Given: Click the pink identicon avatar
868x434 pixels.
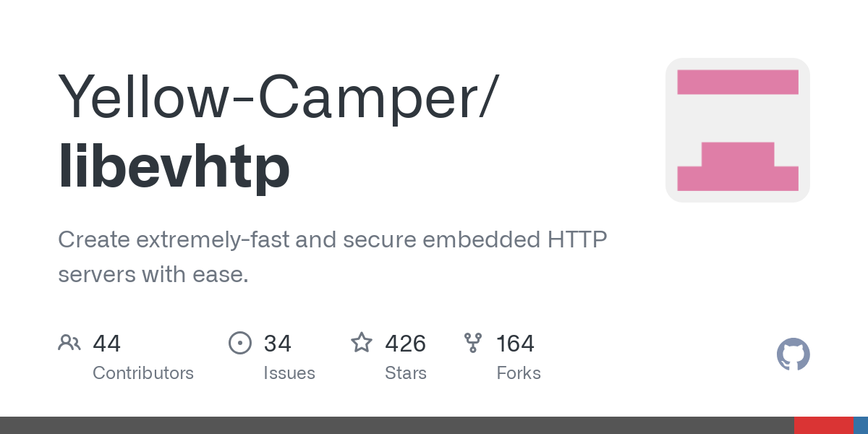Looking at the screenshot, I should (737, 130).
